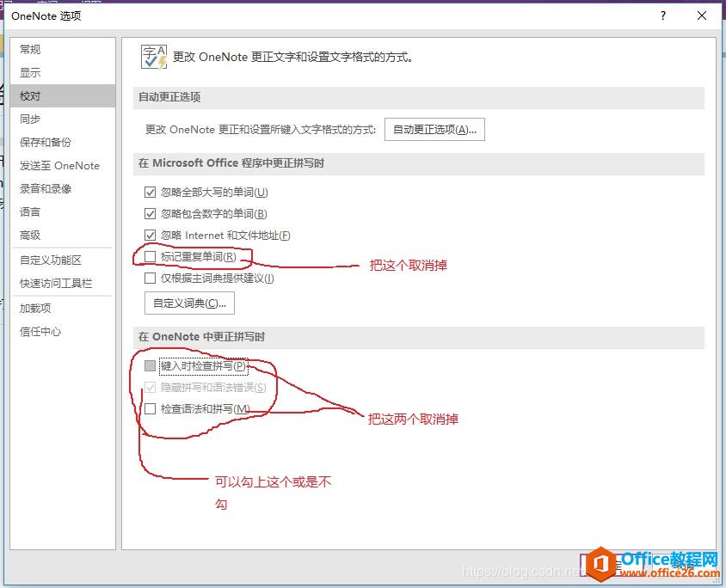Uncheck 忽略全部大写的单词 option
Screen dimensions: 726x588
pyautogui.click(x=151, y=192)
